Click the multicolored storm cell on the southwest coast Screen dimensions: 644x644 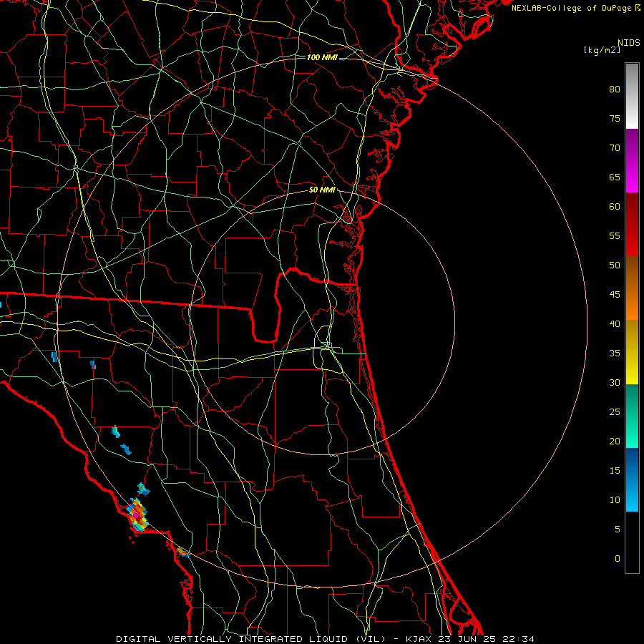pyautogui.click(x=137, y=514)
